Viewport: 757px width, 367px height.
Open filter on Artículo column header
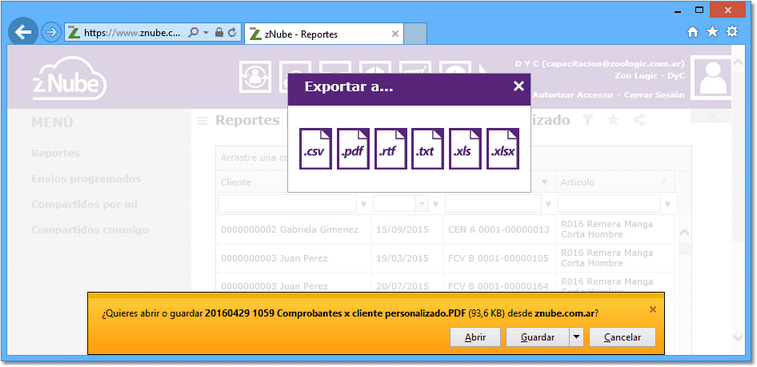(x=664, y=182)
